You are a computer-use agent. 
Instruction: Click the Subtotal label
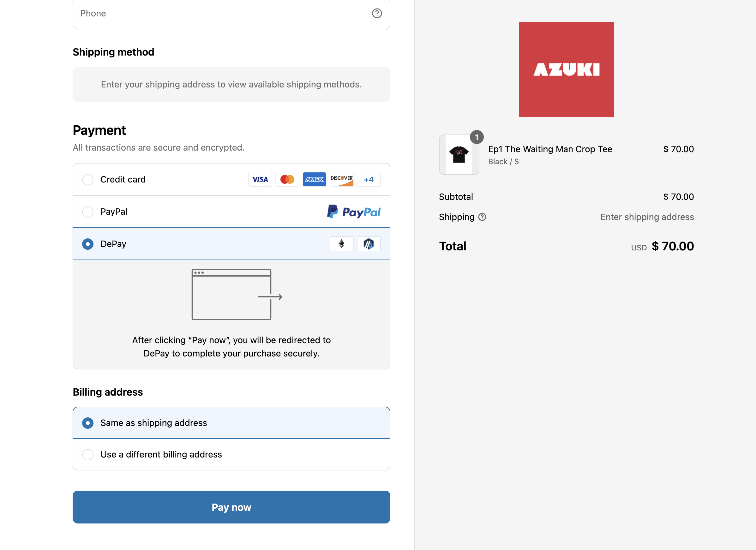(456, 197)
